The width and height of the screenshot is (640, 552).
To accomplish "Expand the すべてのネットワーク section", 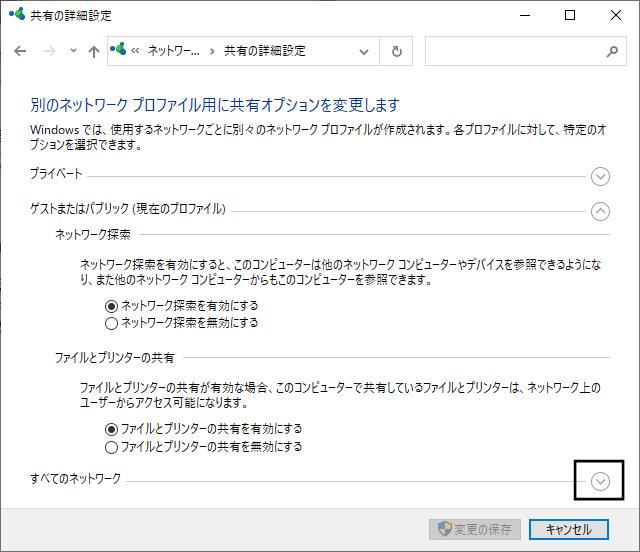I will [x=600, y=481].
